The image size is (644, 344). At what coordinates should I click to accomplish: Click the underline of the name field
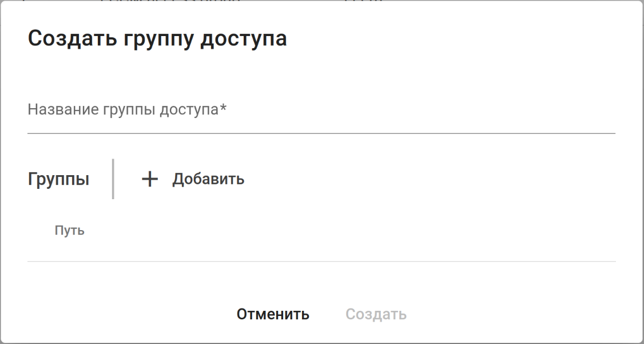(x=320, y=133)
